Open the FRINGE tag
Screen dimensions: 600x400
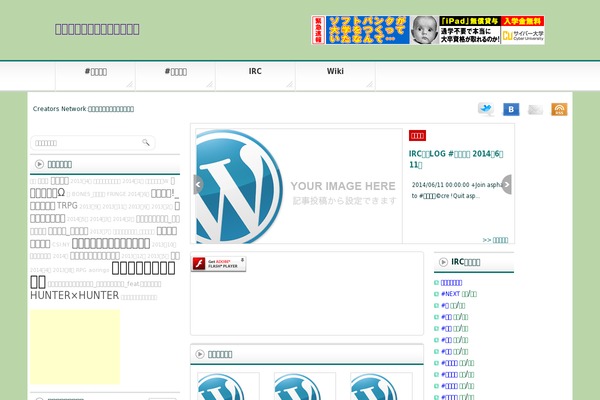point(116,194)
